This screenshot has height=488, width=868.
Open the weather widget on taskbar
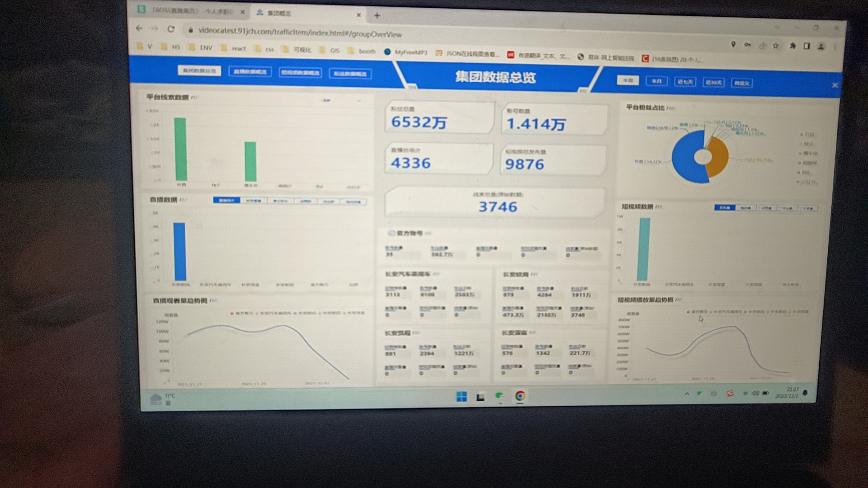click(x=162, y=399)
